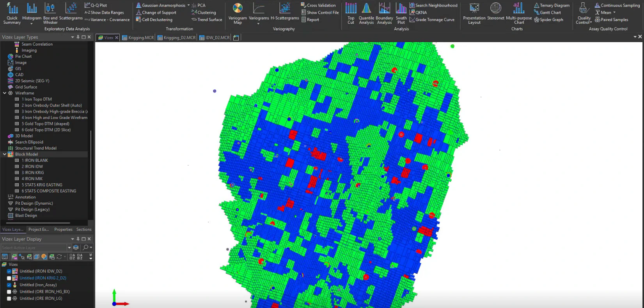
Task: Collapse the Wireframe tree node
Action: 4,93
